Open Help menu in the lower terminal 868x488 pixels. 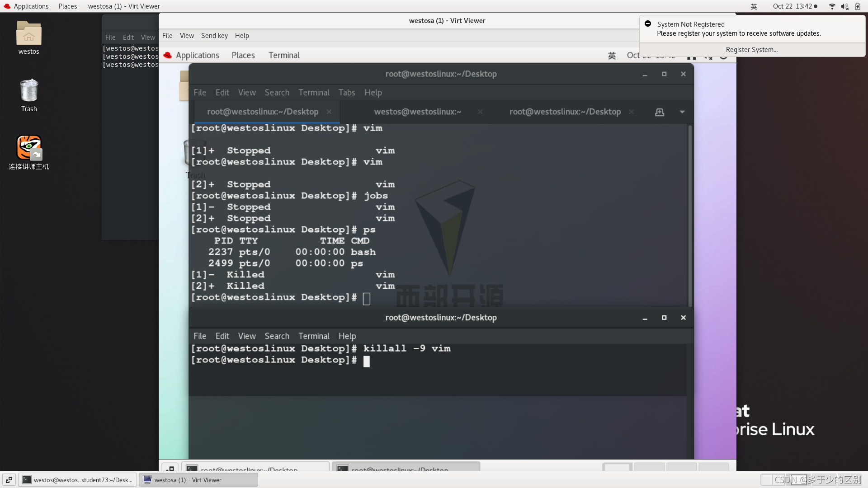[x=347, y=336]
